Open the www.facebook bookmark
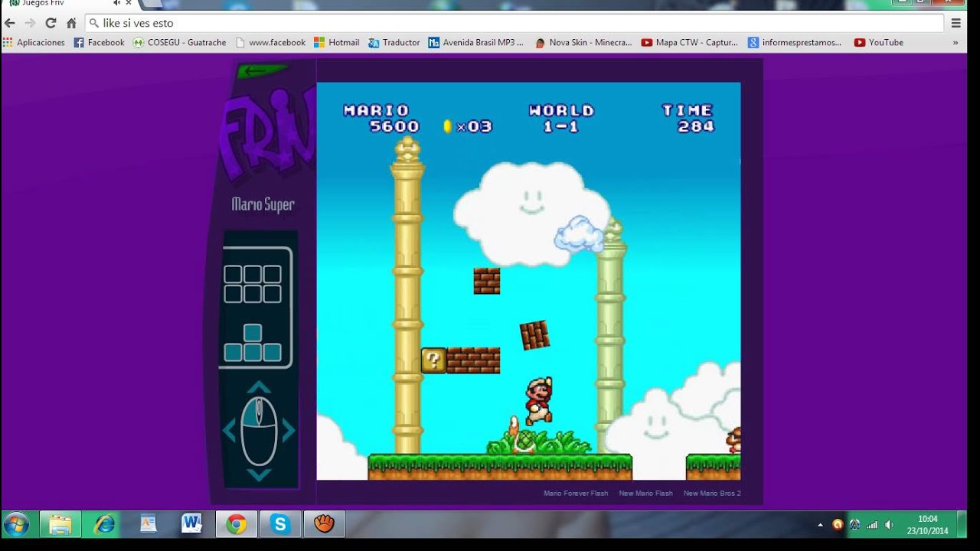The width and height of the screenshot is (980, 551). [x=270, y=43]
